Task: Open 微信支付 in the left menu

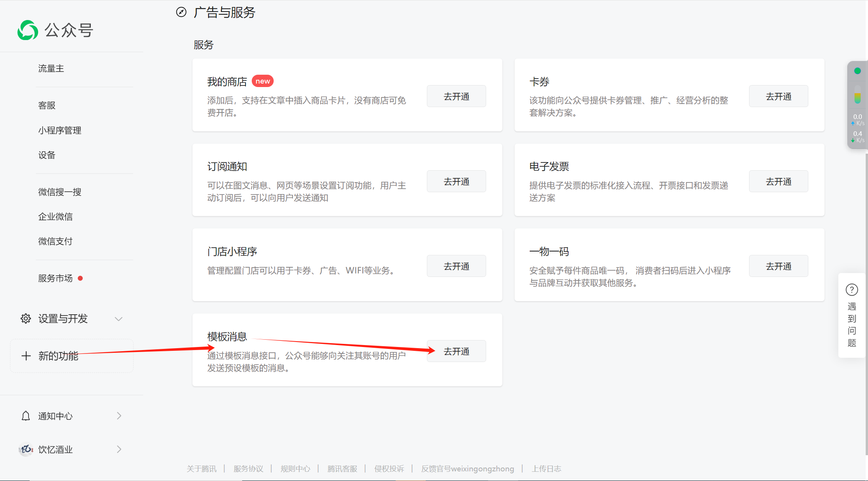Action: [x=55, y=241]
